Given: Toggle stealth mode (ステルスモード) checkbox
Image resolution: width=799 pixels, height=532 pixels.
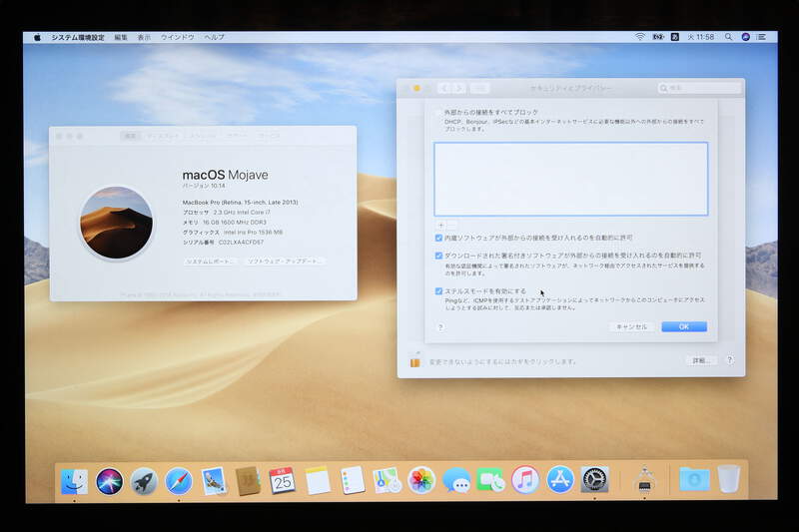Looking at the screenshot, I should (x=438, y=291).
